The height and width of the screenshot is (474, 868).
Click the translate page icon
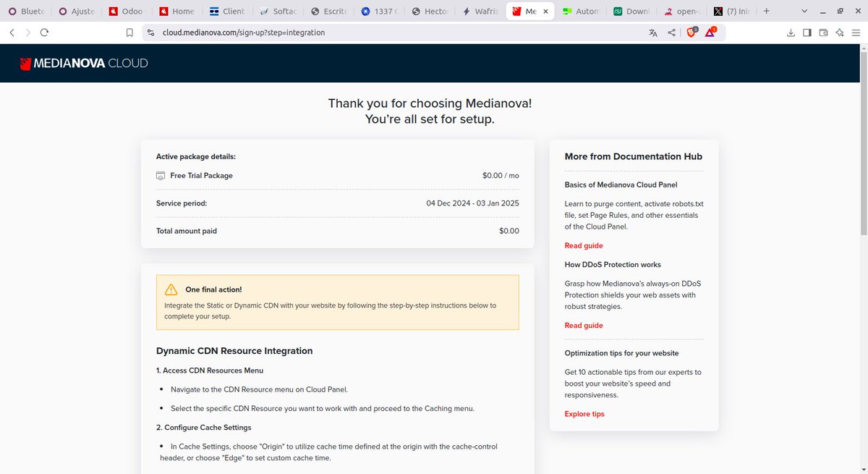coord(653,33)
